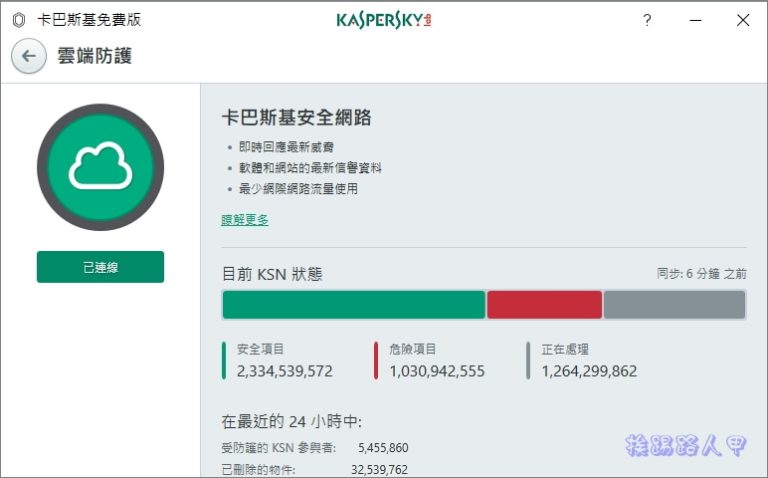Viewport: 768px width, 478px height.
Task: Click the red dangerous segment of KSN bar
Action: click(544, 305)
